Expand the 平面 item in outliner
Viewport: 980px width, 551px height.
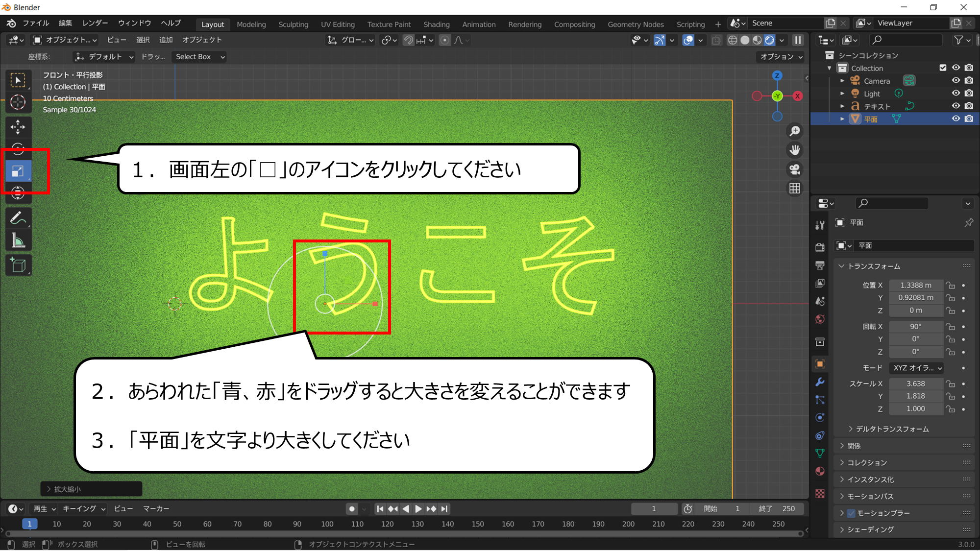click(842, 119)
